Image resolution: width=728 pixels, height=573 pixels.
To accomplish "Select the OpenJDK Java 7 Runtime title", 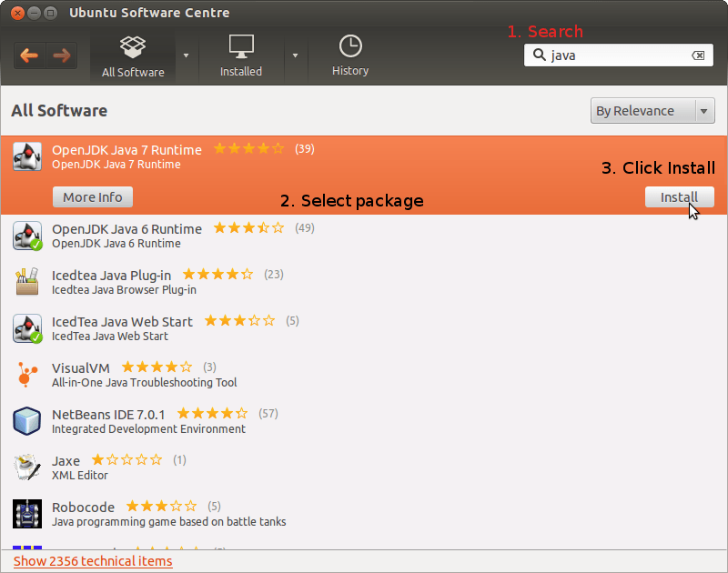I will [126, 150].
